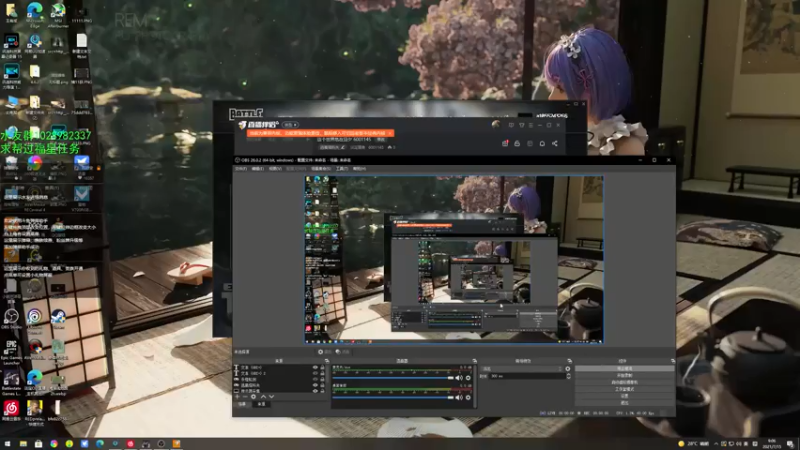The image size is (800, 450).
Task: Click the Start Virtual Camera button in Controls
Action: click(x=623, y=383)
